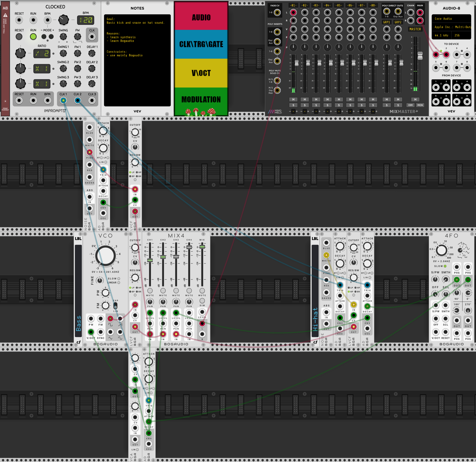Click the master M mute button on MixMaster
The width and height of the screenshot is (476, 462).
pos(415,99)
